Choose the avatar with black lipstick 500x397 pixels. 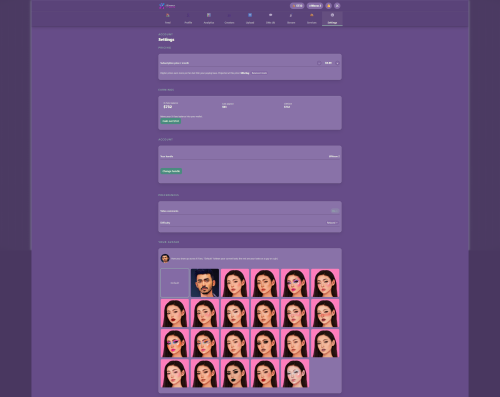tap(235, 373)
